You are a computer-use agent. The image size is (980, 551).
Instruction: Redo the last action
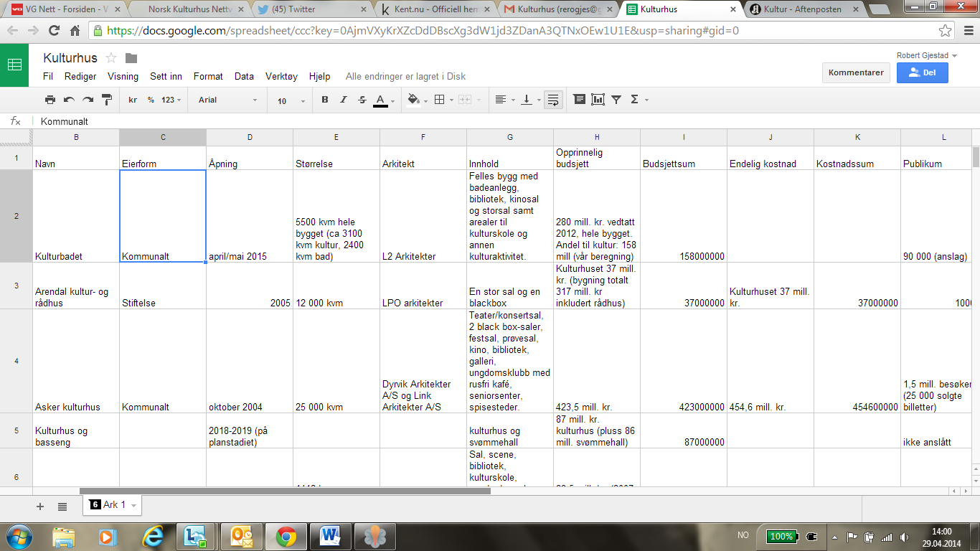point(88,100)
